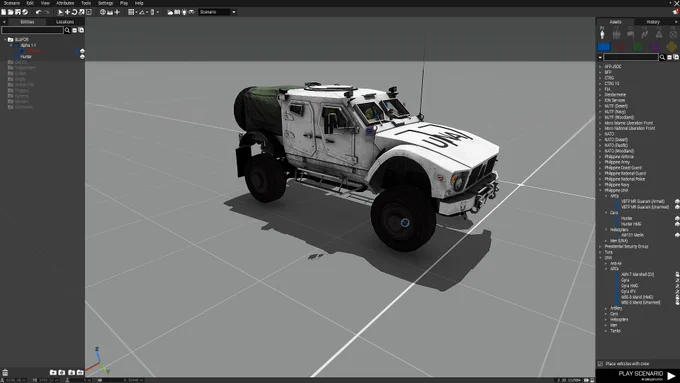This screenshot has height=383, width=680.
Task: Open the Edit menu
Action: click(30, 3)
